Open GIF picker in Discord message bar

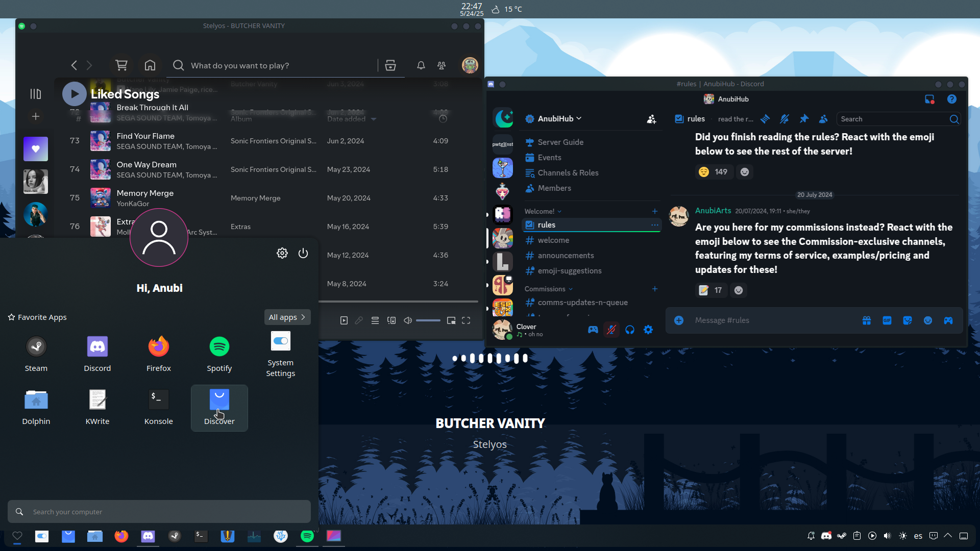887,320
